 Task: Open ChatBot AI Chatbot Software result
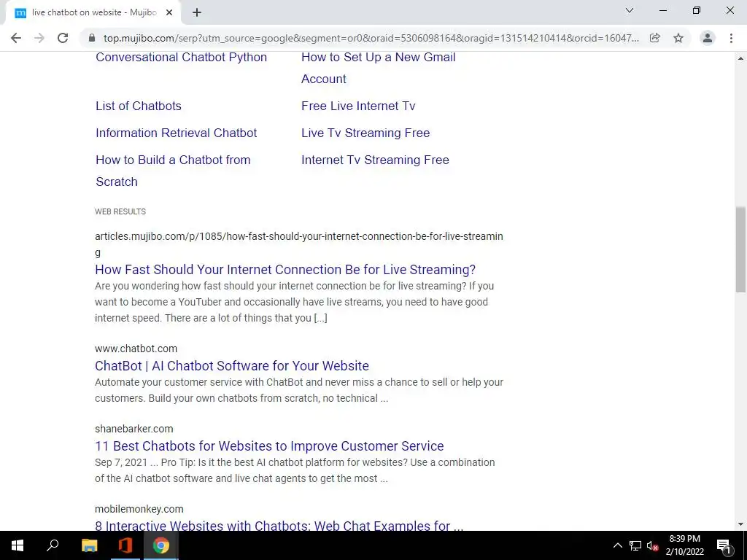click(x=231, y=366)
